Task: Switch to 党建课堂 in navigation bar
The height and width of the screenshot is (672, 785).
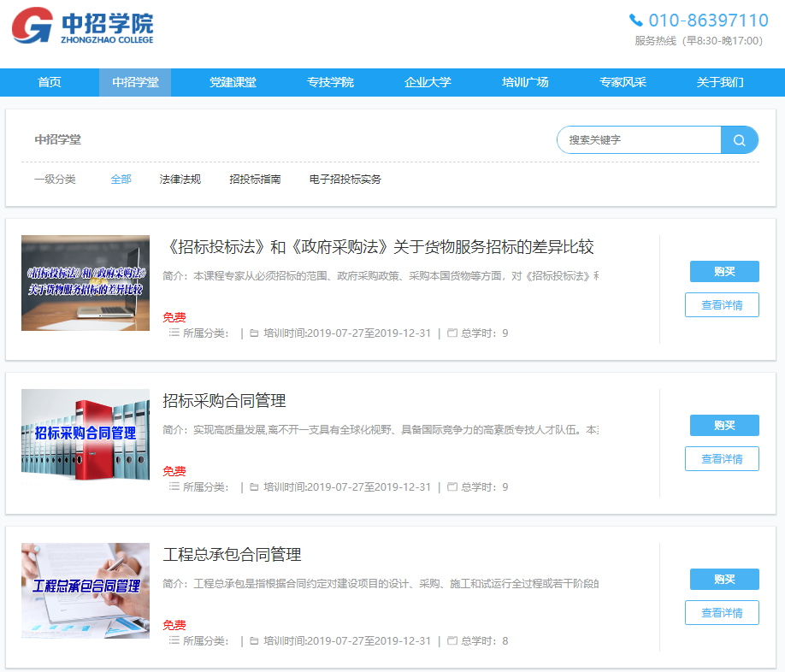Action: 233,83
